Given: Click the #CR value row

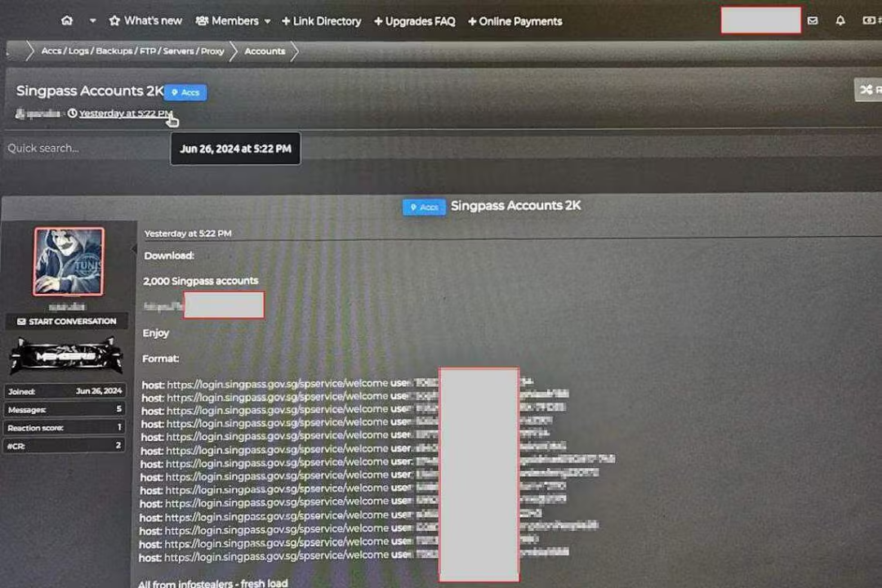Looking at the screenshot, I should click(65, 446).
